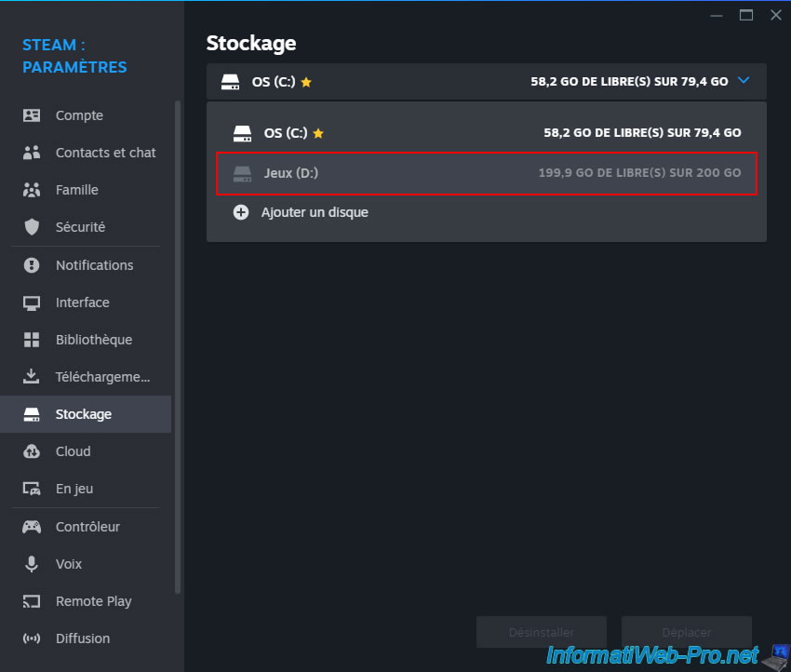Select the Contacts et chat icon

tap(32, 153)
